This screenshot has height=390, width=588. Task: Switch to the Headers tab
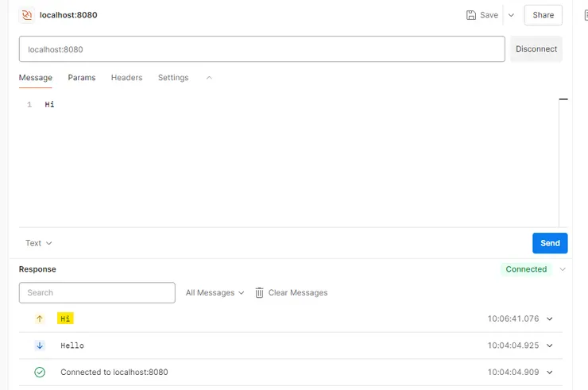point(126,78)
